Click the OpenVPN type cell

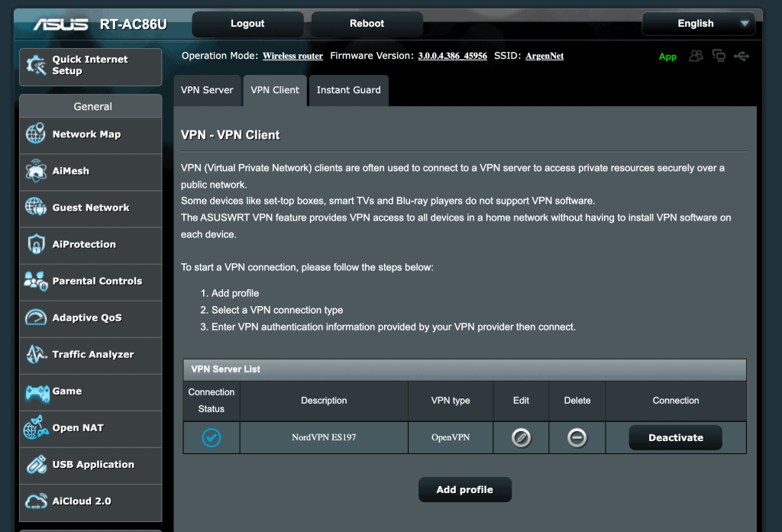(x=451, y=437)
